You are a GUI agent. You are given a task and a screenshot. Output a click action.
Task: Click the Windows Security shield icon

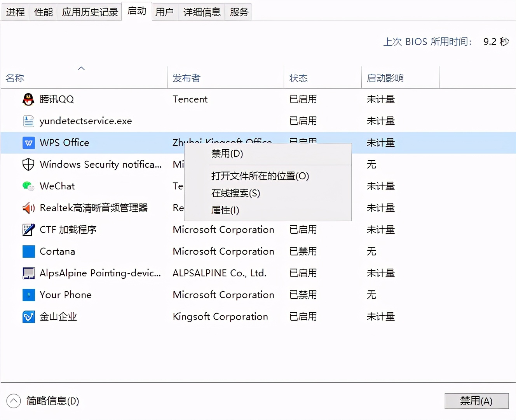coord(28,164)
